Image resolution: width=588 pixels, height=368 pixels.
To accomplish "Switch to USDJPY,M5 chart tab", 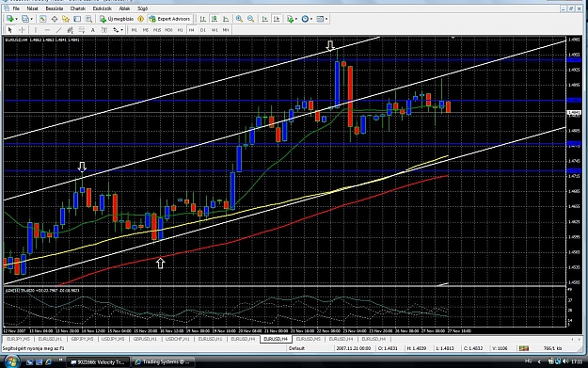I will coord(113,339).
